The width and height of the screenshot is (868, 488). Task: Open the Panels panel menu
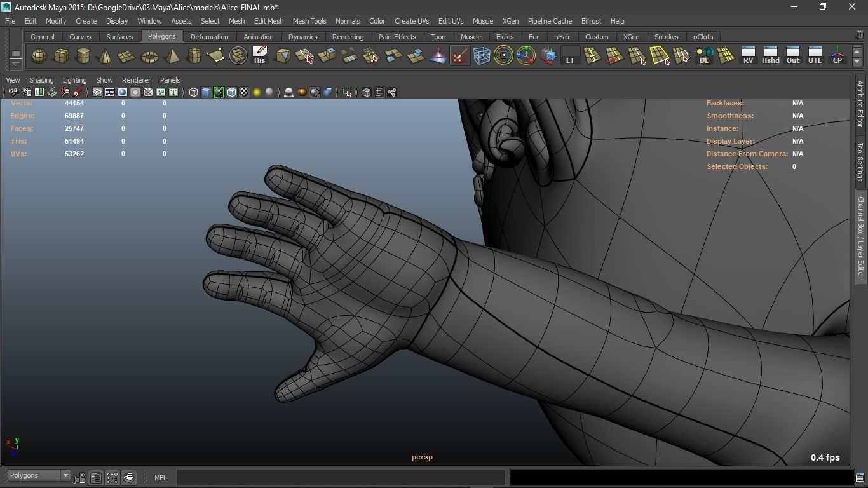170,80
